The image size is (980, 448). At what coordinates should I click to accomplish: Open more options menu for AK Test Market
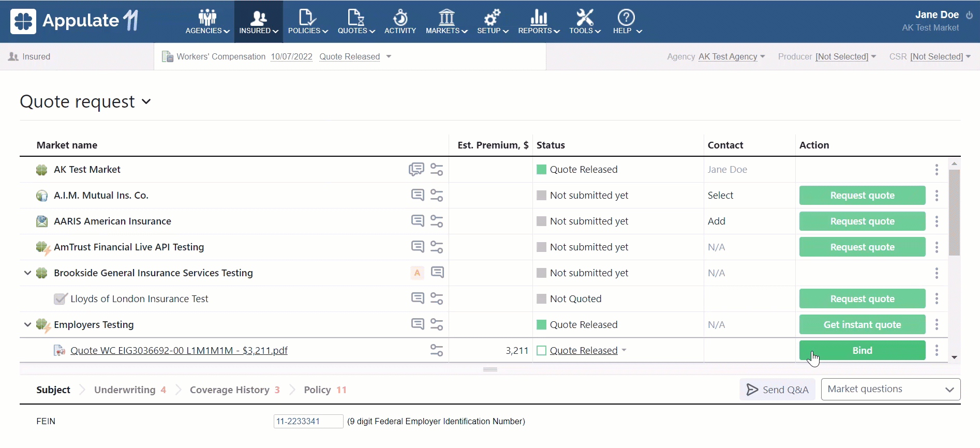pyautogui.click(x=937, y=169)
